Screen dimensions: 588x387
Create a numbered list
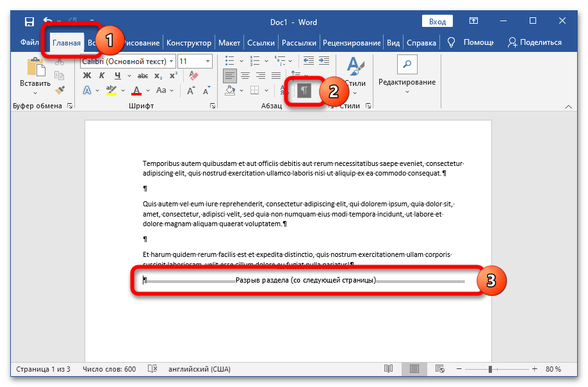click(x=255, y=60)
